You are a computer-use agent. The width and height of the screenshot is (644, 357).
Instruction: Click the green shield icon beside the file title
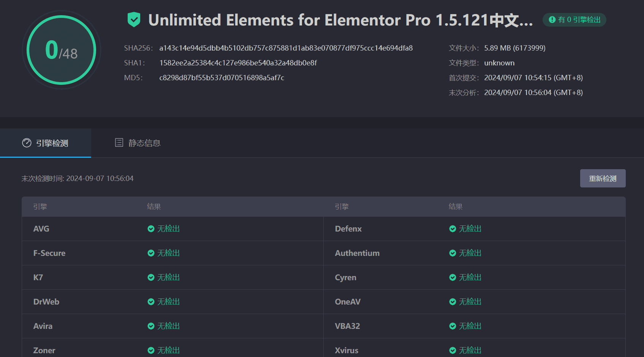(x=134, y=20)
